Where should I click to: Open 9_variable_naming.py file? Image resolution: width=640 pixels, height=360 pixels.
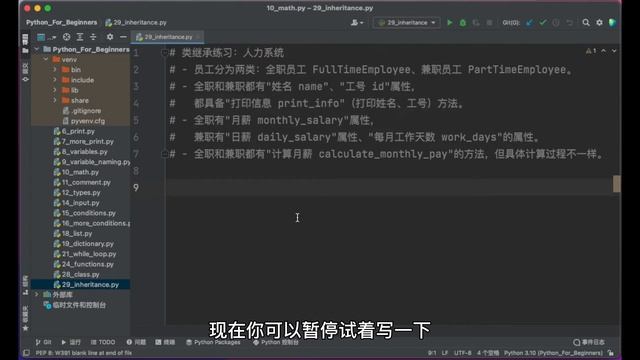(x=92, y=162)
